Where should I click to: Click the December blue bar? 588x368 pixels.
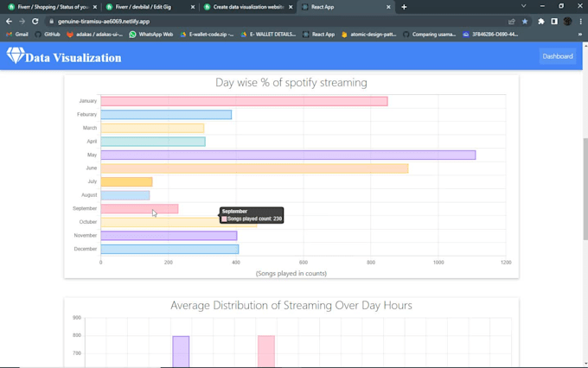[x=169, y=249]
